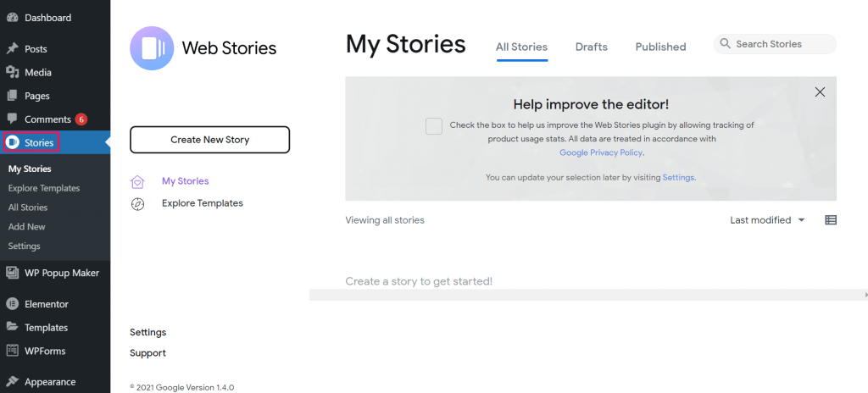The image size is (868, 393).
Task: Close the Help improve the editor banner
Action: tap(820, 91)
